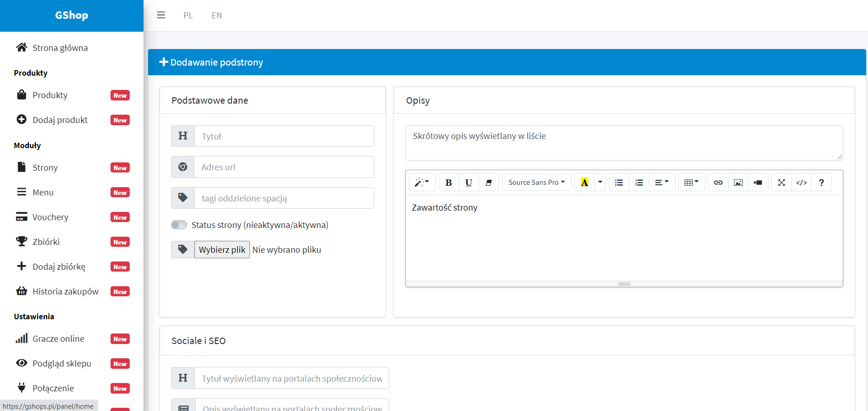868x411 pixels.
Task: Insert a picture using the image icon
Action: click(738, 183)
